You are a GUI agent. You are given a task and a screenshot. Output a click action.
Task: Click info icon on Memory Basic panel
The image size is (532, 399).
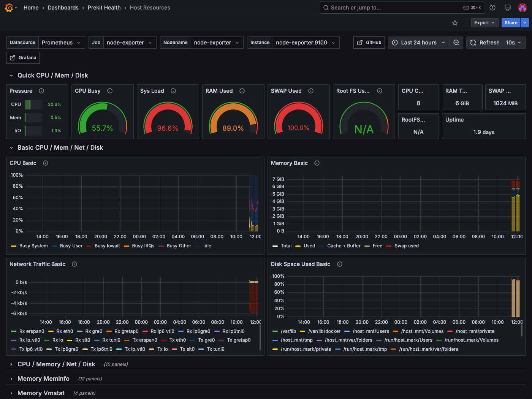[317, 163]
